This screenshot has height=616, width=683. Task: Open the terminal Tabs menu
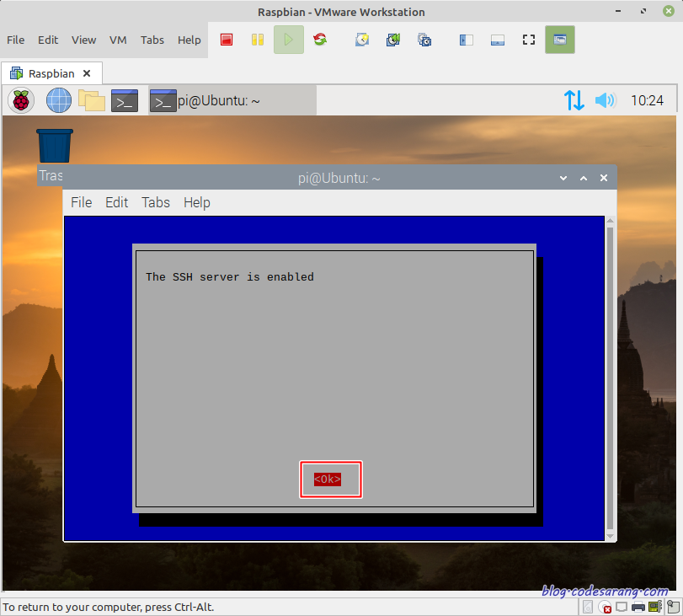coord(156,203)
